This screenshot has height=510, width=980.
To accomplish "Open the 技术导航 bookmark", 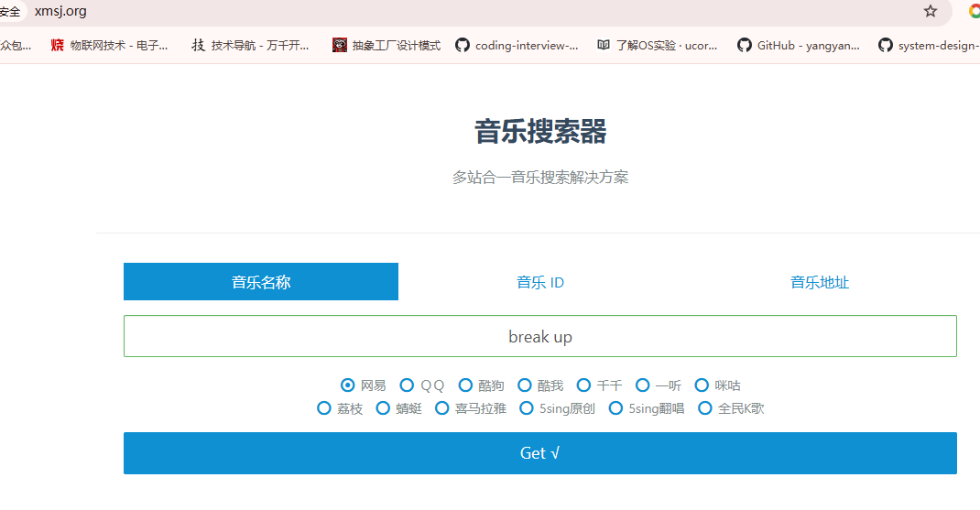I will (250, 45).
